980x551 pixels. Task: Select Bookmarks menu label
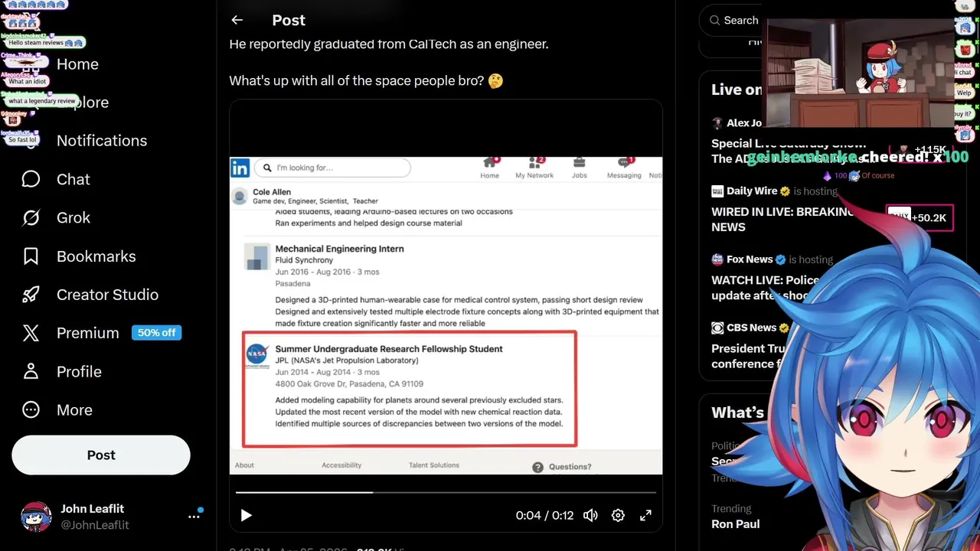tap(96, 256)
